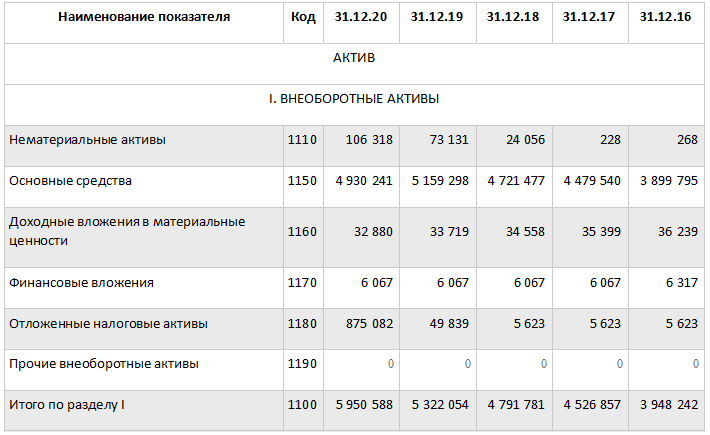The width and height of the screenshot is (710, 435).
Task: Select the Основные средства row label
Action: pos(70,181)
